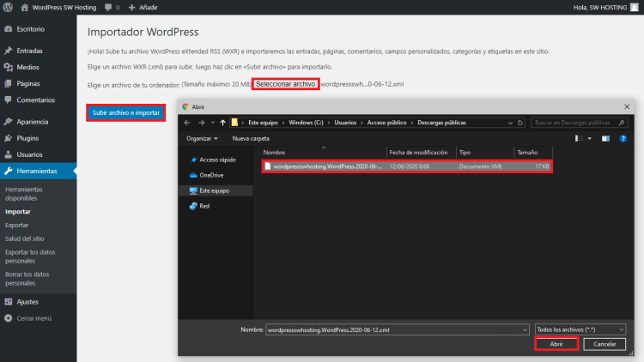Open Herramientas disponibles submenu link
Screen dimensions: 644x362
(x=24, y=194)
